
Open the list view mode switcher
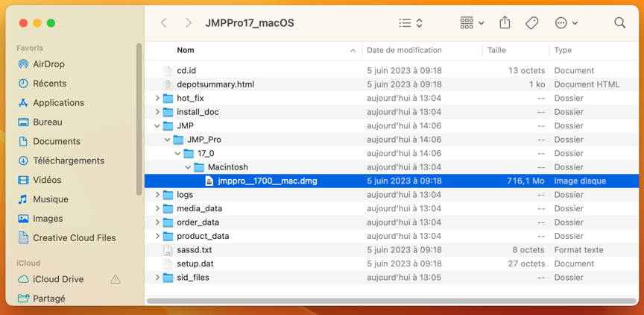[x=411, y=23]
